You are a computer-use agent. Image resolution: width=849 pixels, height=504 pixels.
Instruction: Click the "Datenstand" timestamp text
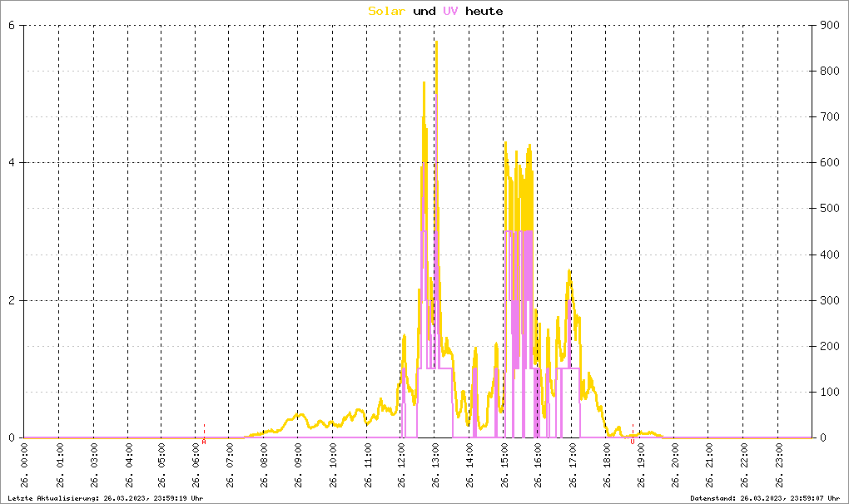765,497
